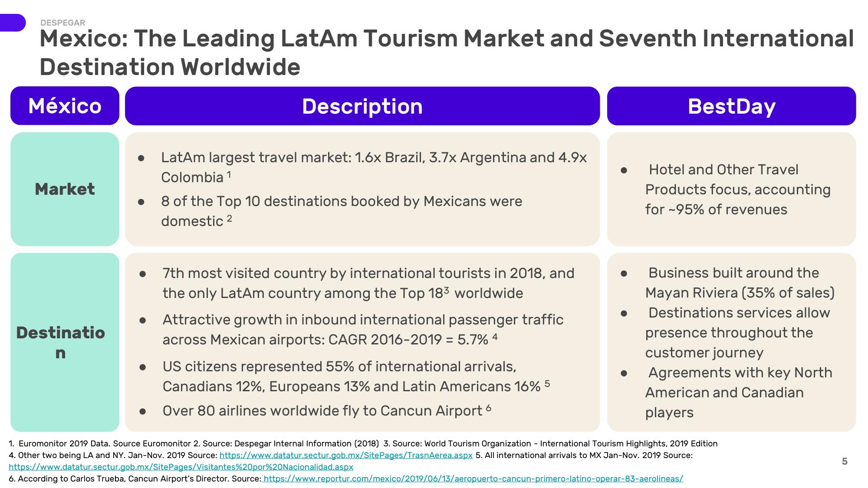The width and height of the screenshot is (868, 488).
Task: Click footnote 5 'All international arrivals to MX'
Action: (x=584, y=455)
